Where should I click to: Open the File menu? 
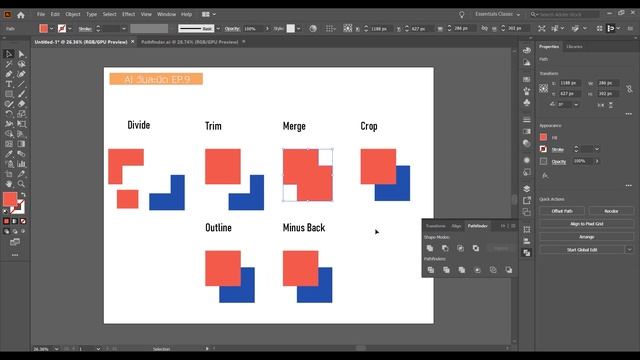41,14
